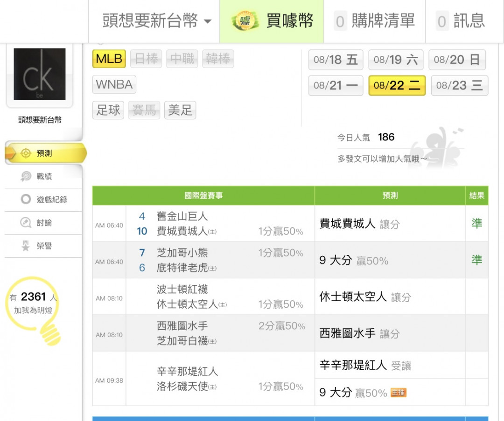The image size is (504, 421).
Task: Open the 買噓幣 tab
Action: pyautogui.click(x=272, y=21)
